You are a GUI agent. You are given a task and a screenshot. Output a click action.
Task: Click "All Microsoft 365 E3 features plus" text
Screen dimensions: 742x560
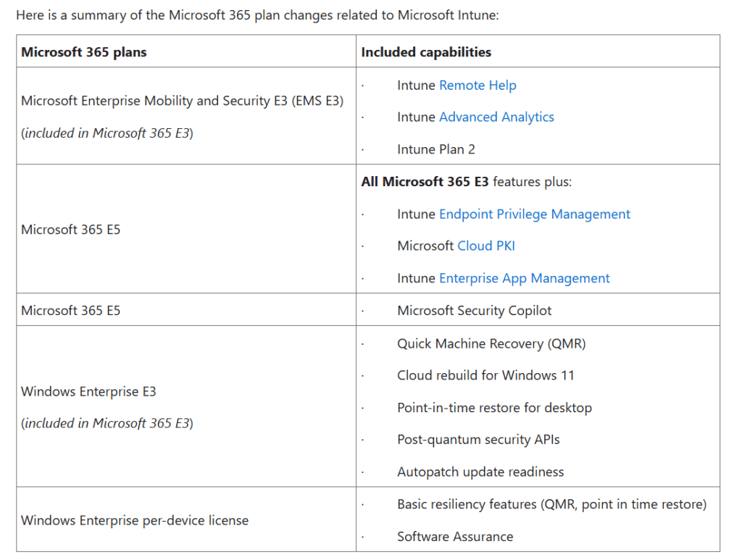point(466,182)
